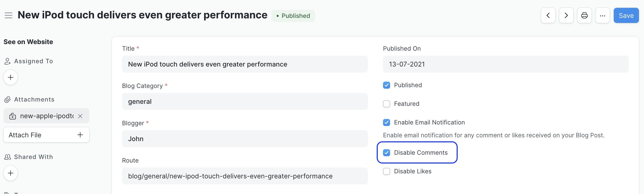Toggle the sidebar hamburger menu

click(x=9, y=15)
